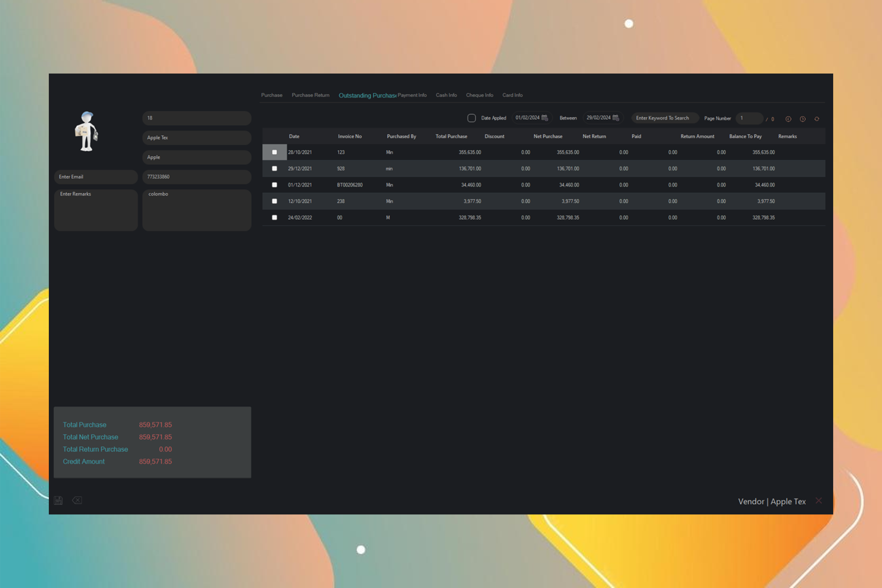The width and height of the screenshot is (882, 588).
Task: Sort by the Paid column header
Action: (x=636, y=136)
